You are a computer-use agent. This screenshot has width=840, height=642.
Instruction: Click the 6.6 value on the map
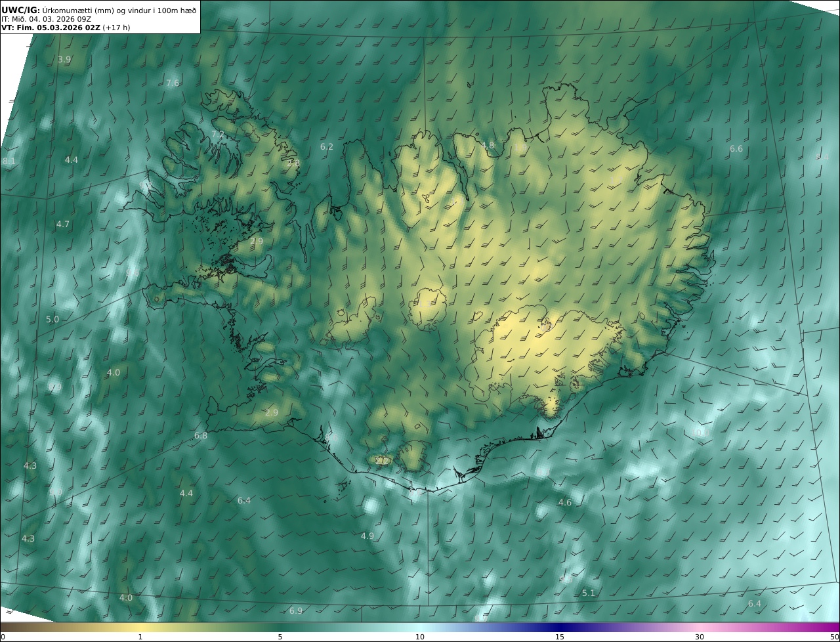pyautogui.click(x=736, y=149)
